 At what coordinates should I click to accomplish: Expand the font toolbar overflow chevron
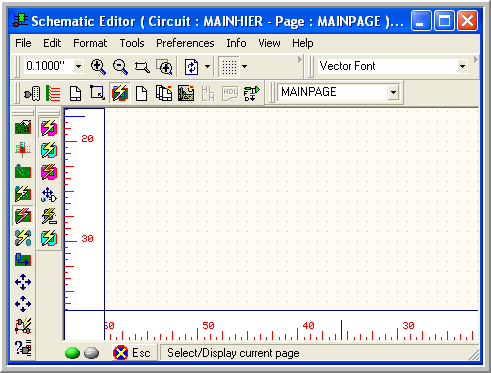[476, 60]
